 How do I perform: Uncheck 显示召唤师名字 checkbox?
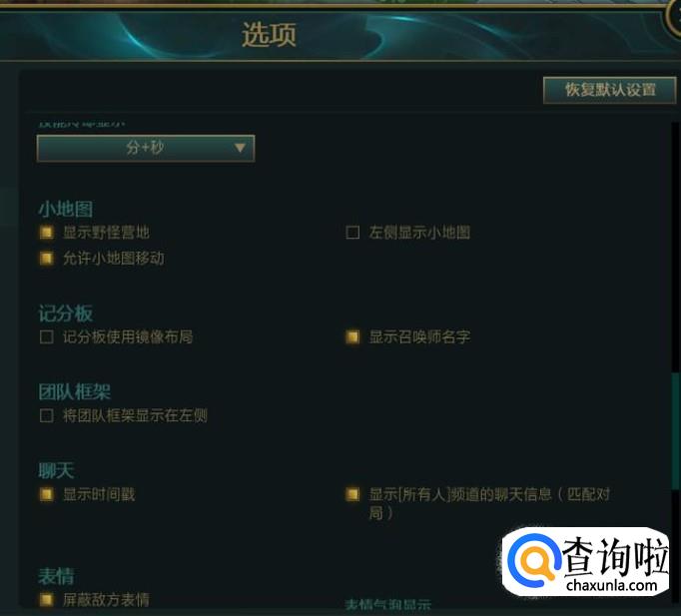(352, 336)
